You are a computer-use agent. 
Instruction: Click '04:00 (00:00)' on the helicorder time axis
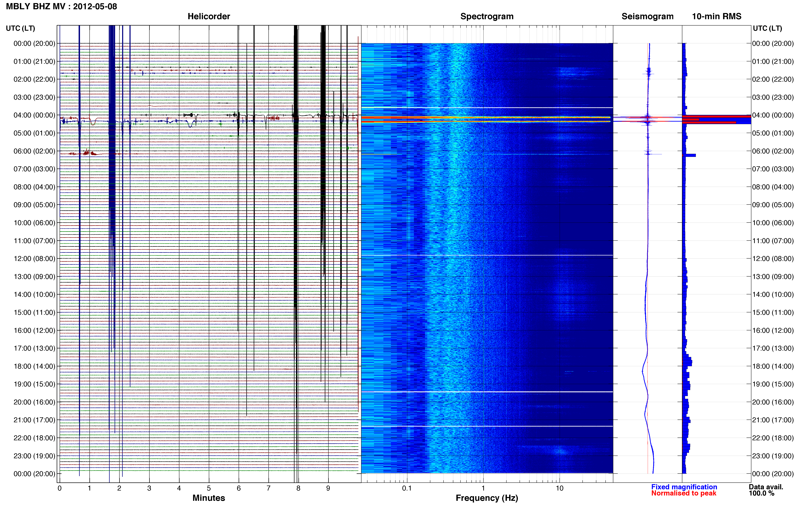pyautogui.click(x=34, y=115)
